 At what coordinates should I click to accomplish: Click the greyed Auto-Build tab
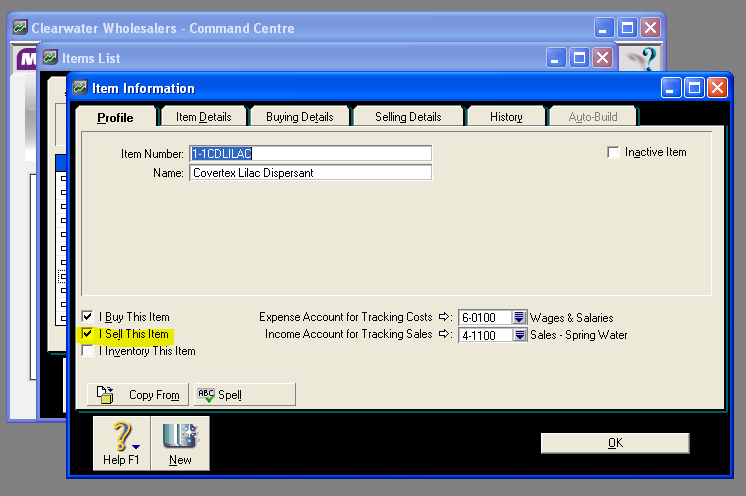(x=593, y=117)
